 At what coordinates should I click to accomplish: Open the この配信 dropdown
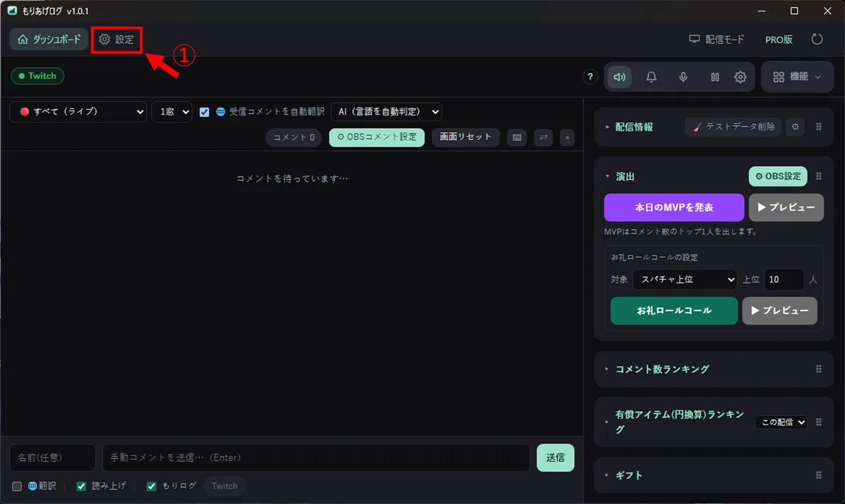[x=782, y=422]
